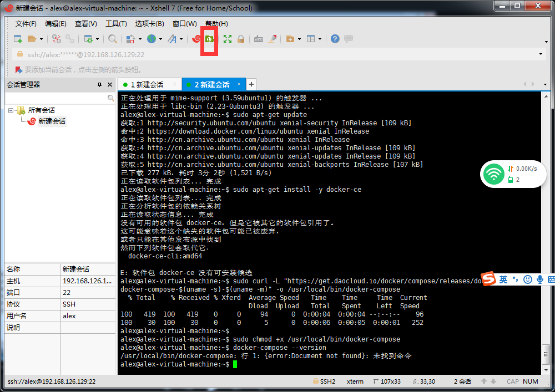The image size is (555, 392).
Task: Close tab 1 新建会话
Action: (174, 84)
